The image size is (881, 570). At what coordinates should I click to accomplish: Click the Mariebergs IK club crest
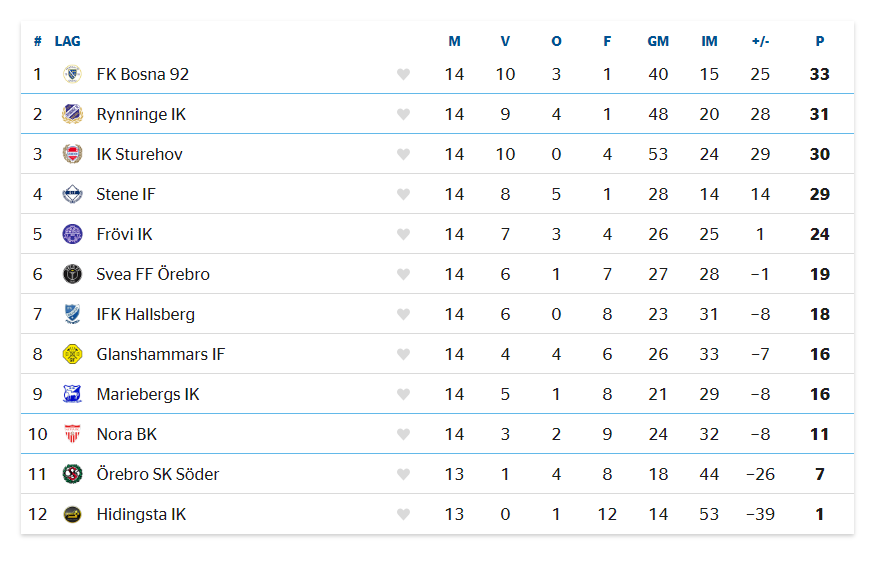(x=72, y=394)
